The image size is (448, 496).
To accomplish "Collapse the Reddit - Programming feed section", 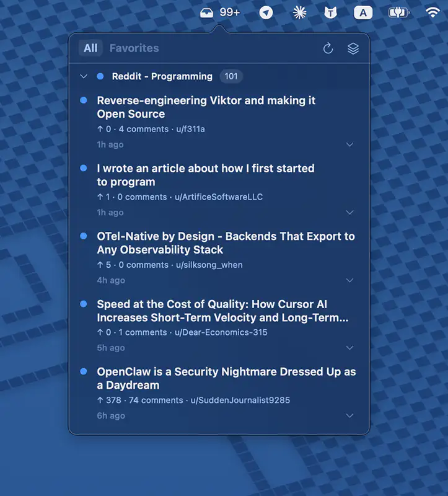I will pos(84,76).
